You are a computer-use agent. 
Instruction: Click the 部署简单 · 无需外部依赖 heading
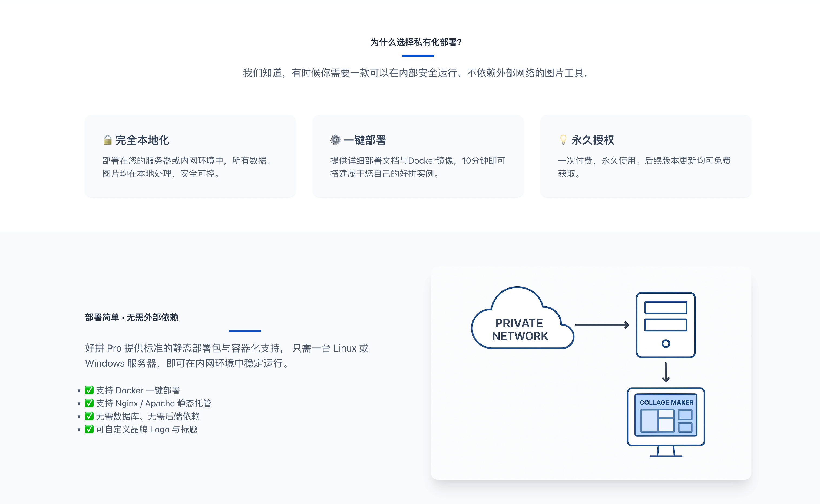[131, 317]
